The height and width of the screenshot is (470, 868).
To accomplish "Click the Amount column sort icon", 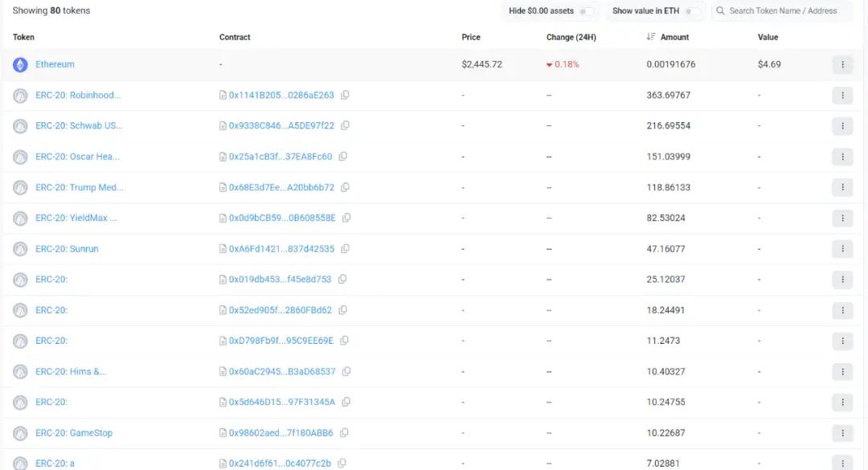I will point(651,36).
